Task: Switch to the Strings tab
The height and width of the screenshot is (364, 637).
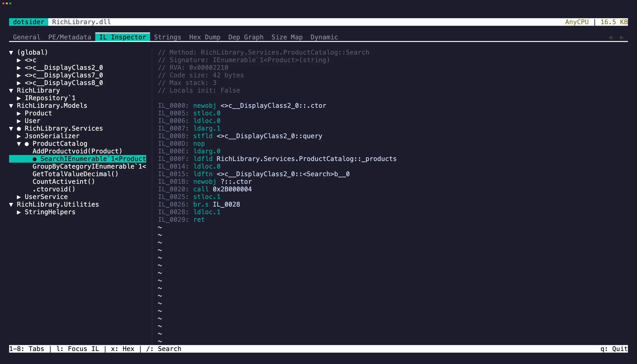Action: (167, 37)
